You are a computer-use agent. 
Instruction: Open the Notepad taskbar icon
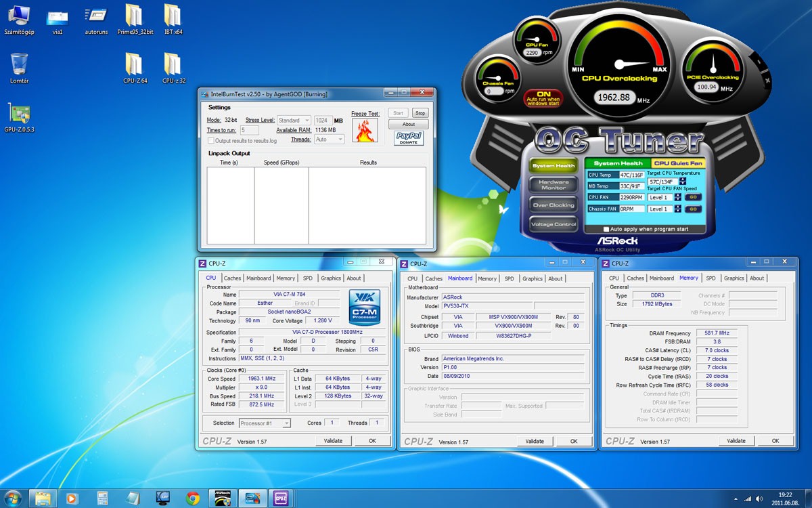pos(133,499)
